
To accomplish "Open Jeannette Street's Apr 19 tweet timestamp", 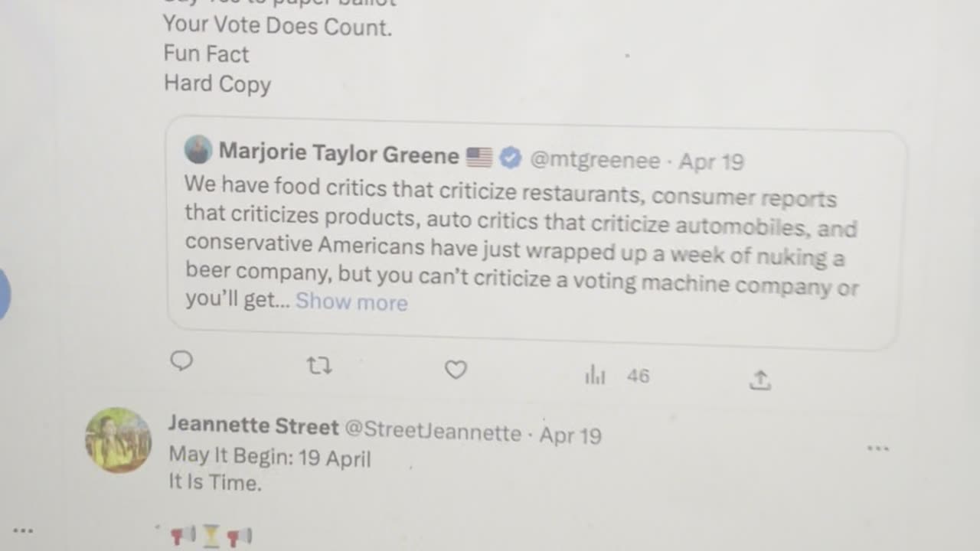I will (x=570, y=435).
